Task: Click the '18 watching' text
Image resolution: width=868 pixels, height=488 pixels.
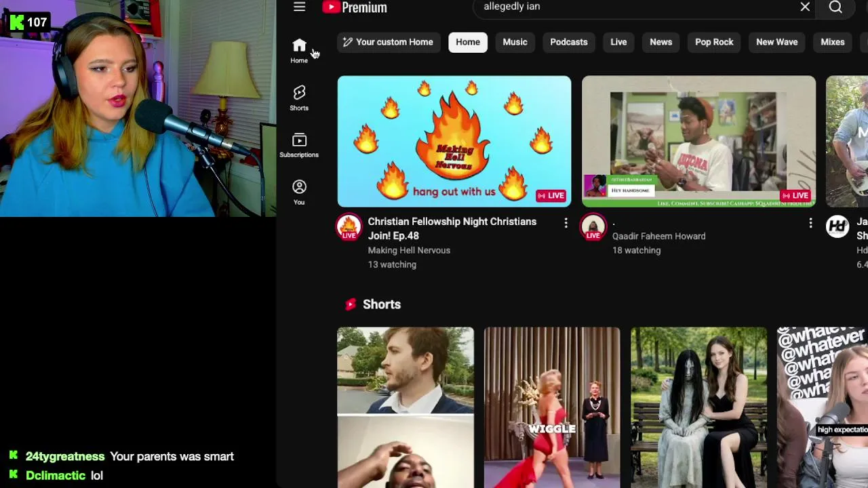Action: (x=636, y=250)
